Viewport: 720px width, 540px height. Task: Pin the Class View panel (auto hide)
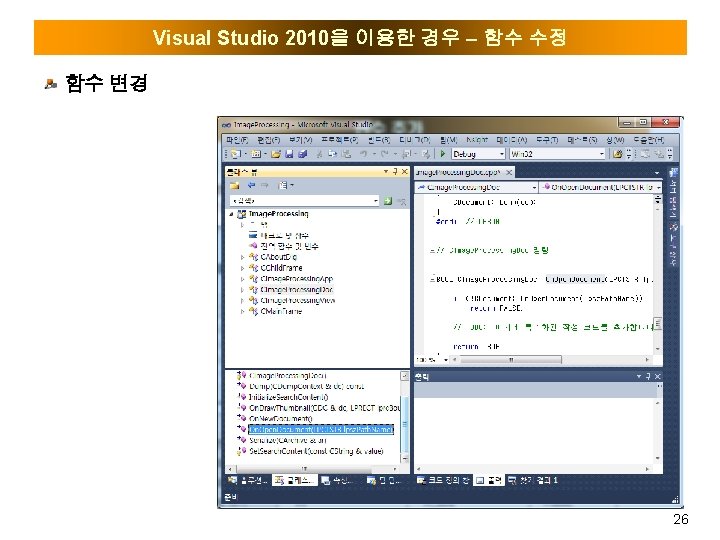tap(395, 172)
